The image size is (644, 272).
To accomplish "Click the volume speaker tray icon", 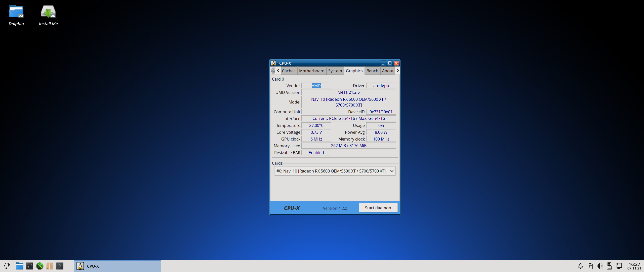I will pos(599,266).
